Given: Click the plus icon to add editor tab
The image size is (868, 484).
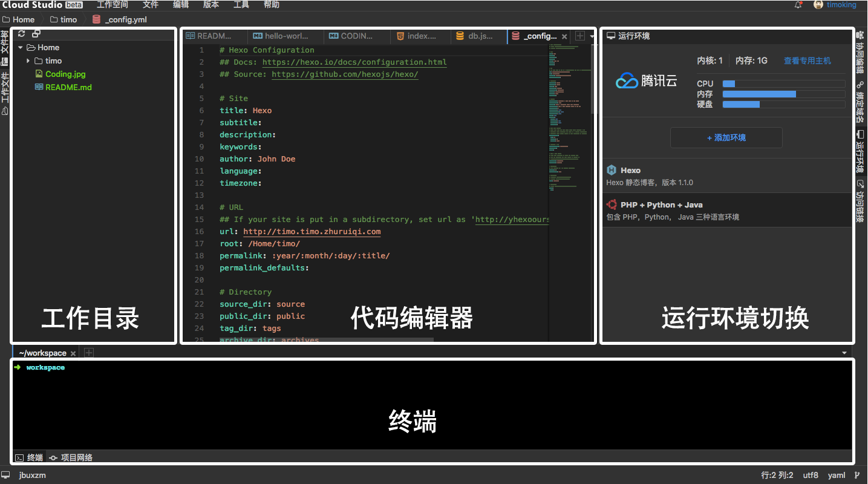Looking at the screenshot, I should point(579,36).
